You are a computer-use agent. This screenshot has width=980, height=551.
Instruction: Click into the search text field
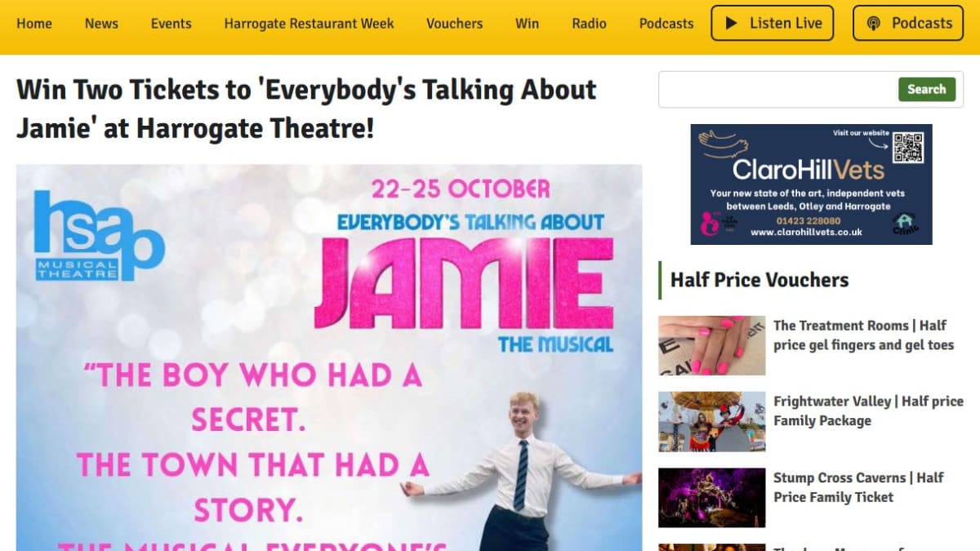[777, 89]
